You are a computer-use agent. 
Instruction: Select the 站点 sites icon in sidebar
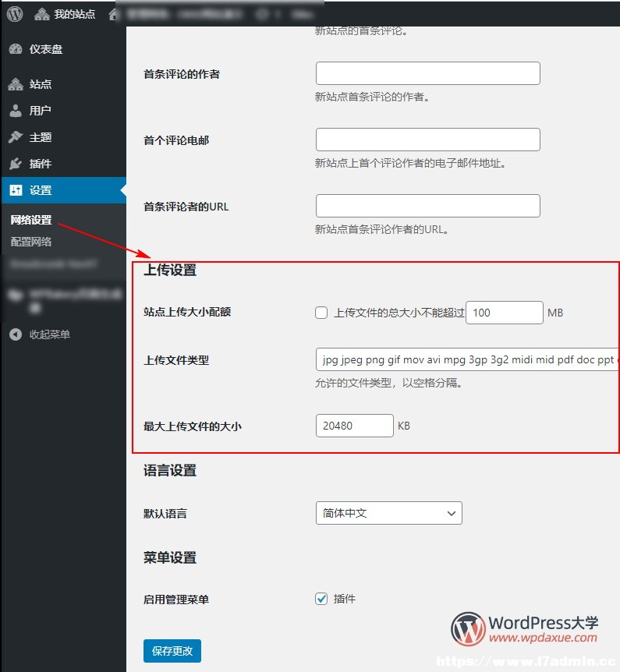pos(16,84)
